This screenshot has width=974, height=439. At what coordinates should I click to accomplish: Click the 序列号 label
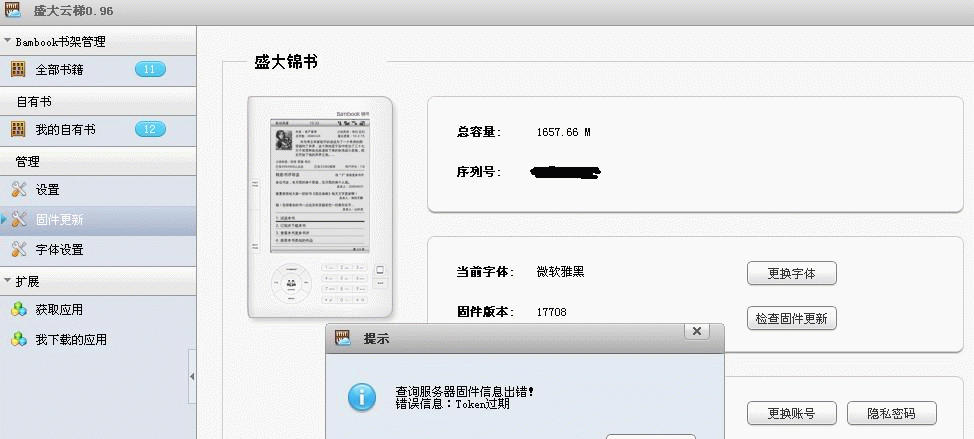(x=479, y=172)
